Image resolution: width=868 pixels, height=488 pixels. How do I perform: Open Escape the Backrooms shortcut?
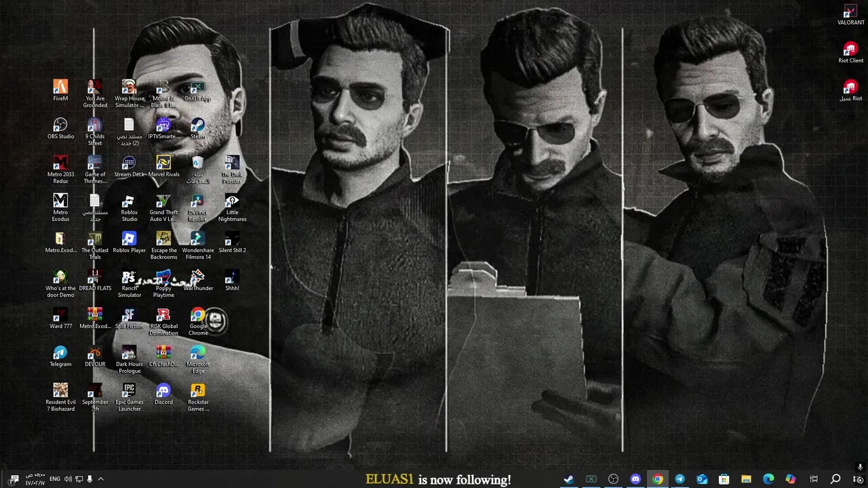pos(163,246)
